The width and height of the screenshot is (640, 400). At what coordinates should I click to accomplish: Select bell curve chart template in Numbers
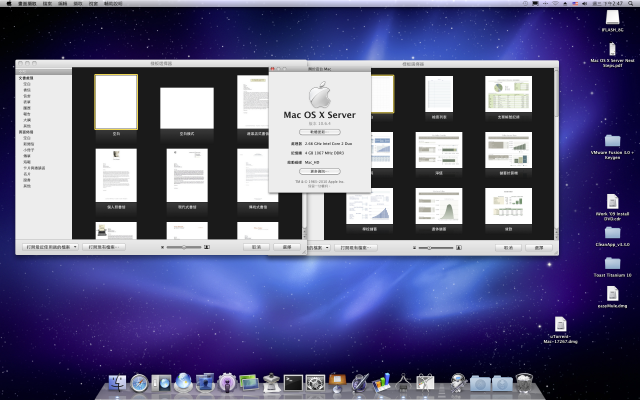(439, 206)
